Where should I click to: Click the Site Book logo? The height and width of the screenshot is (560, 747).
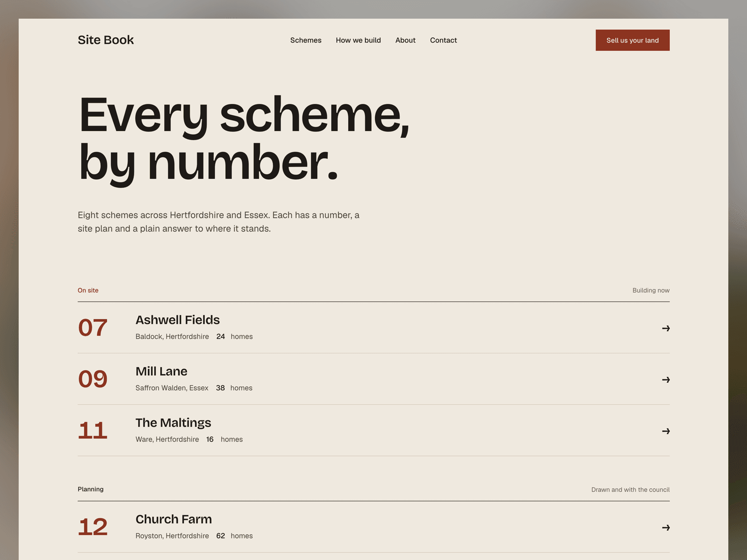tap(106, 40)
